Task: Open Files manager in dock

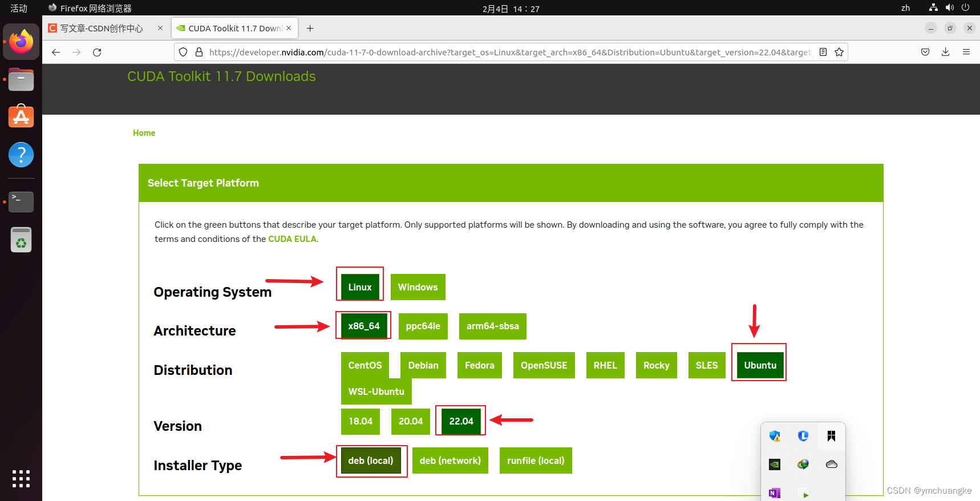Action: (x=21, y=79)
